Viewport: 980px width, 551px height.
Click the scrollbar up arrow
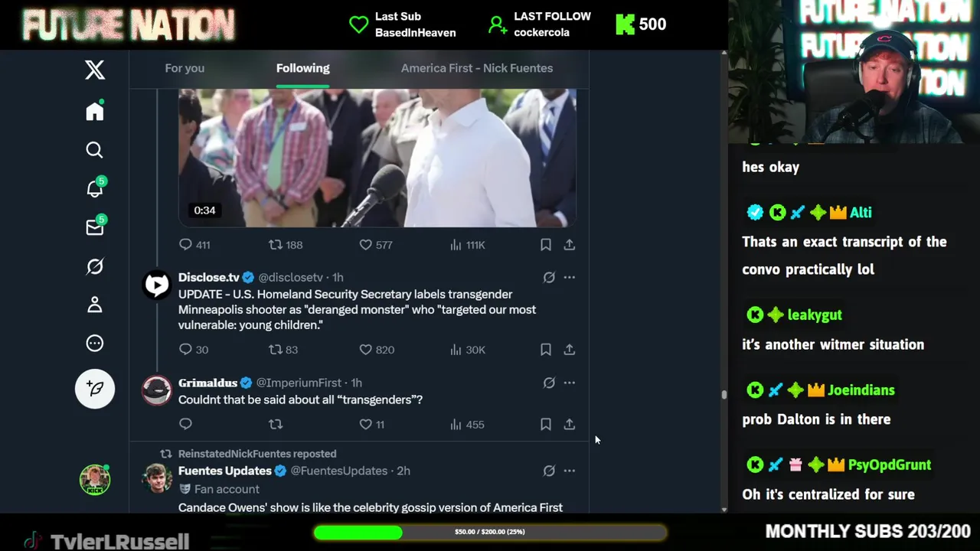pos(724,54)
